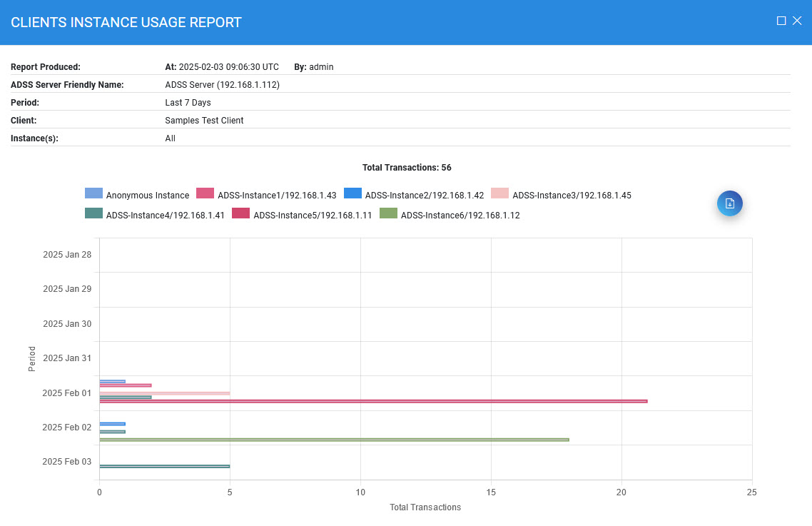The image size is (812, 526).
Task: Click the light pink bar on Feb 01
Action: pyautogui.click(x=164, y=393)
